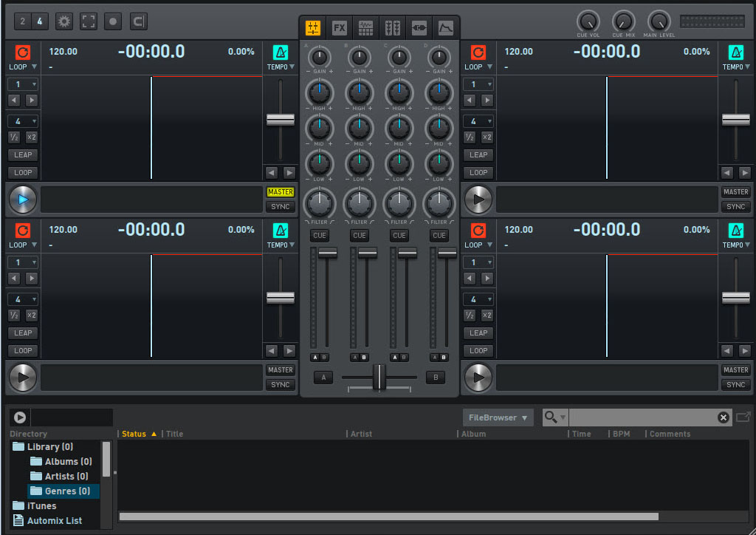756x535 pixels.
Task: Play the bottom-right deck
Action: (x=478, y=378)
